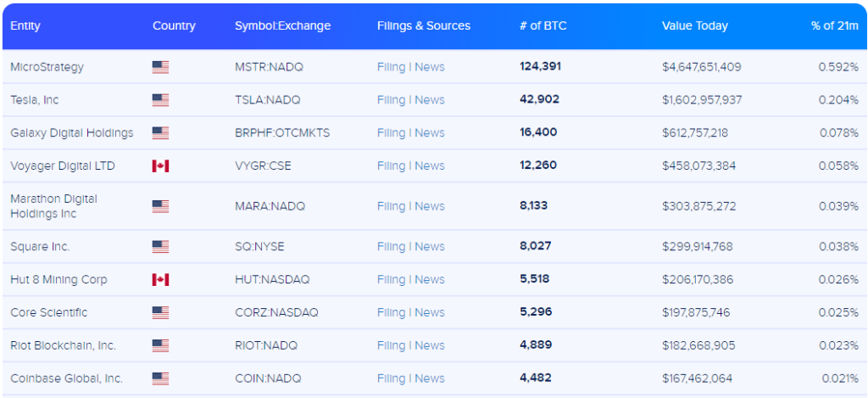Image resolution: width=868 pixels, height=398 pixels.
Task: Click the % of 21m column header
Action: (834, 25)
